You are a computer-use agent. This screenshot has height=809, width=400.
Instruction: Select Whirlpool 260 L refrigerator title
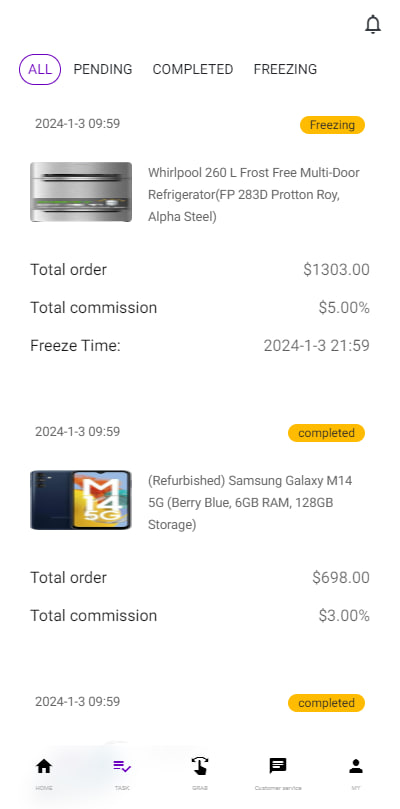254,195
